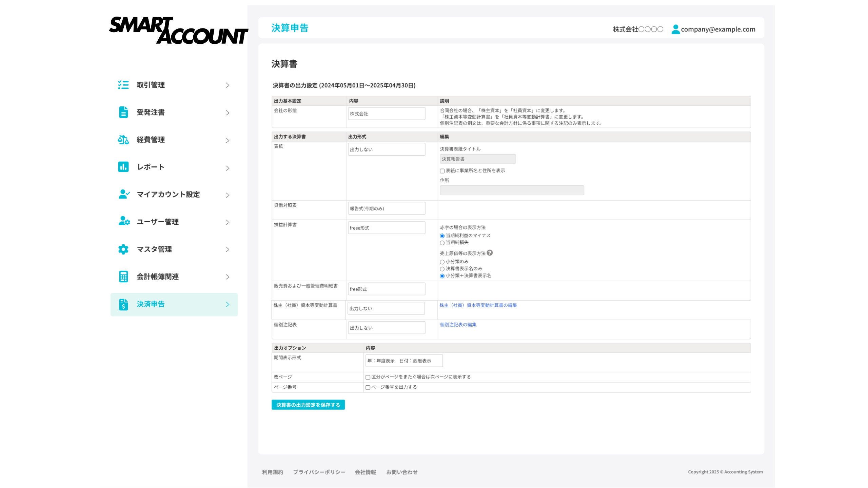Viewport: 868px width, 488px height.
Task: Open the 期間表示形式 dropdown
Action: tap(404, 361)
